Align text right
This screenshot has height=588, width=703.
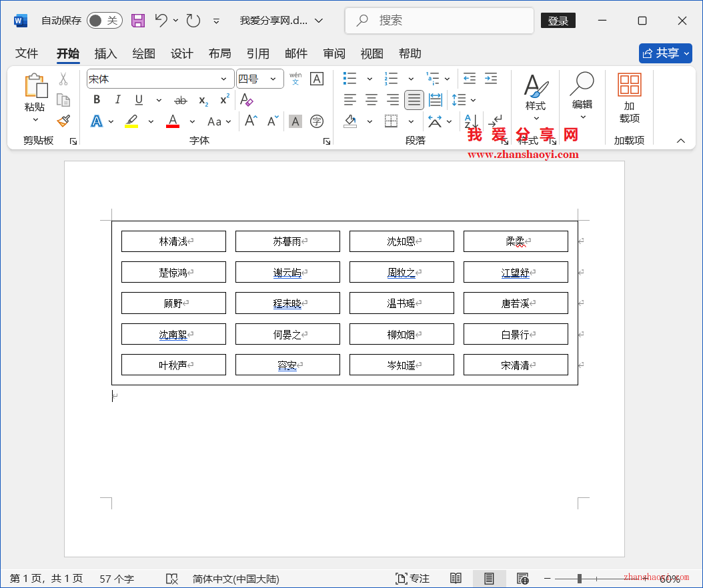[393, 99]
